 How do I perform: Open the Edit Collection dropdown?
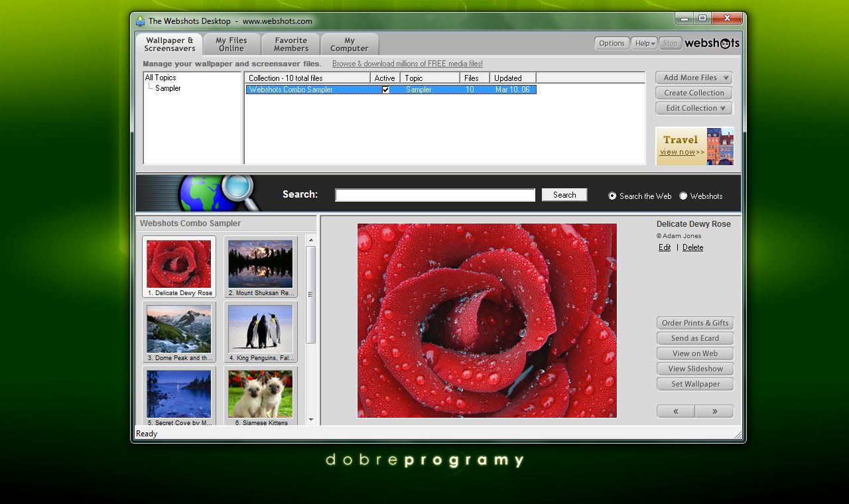click(x=693, y=108)
